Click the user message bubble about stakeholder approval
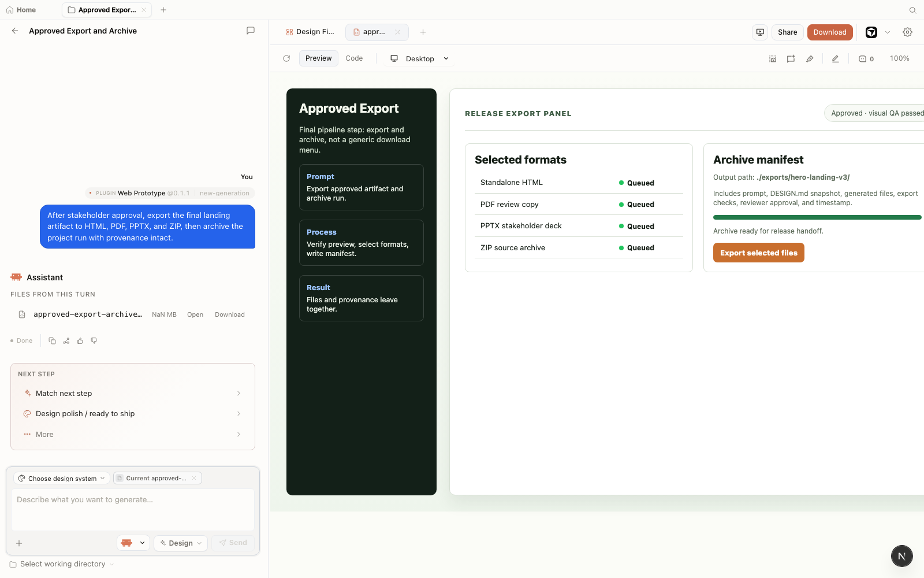The height and width of the screenshot is (578, 924). pos(147,227)
